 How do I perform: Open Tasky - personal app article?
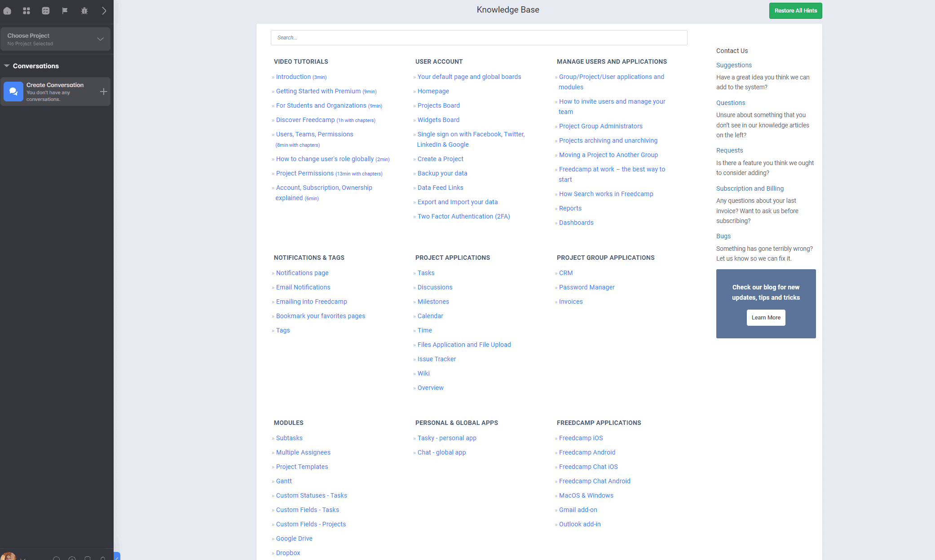pyautogui.click(x=447, y=438)
